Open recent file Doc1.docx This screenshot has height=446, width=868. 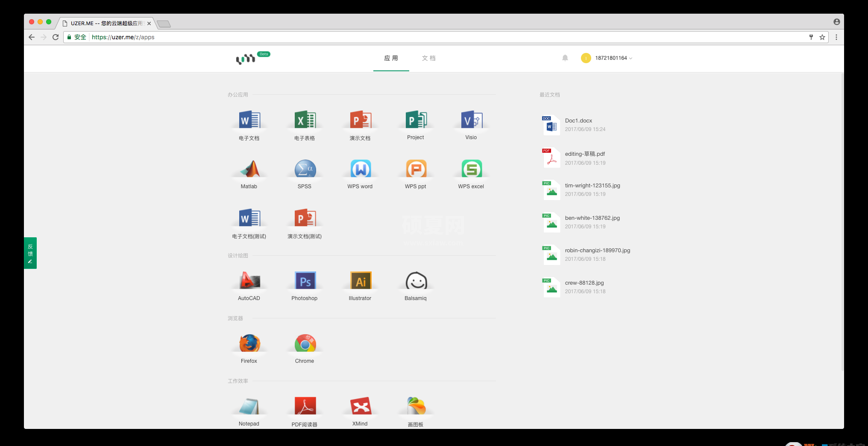[x=578, y=121]
